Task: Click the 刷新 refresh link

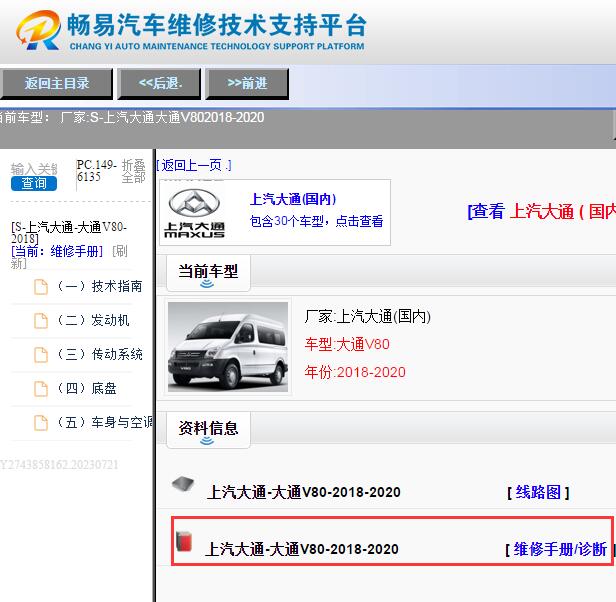Action: pyautogui.click(x=120, y=251)
